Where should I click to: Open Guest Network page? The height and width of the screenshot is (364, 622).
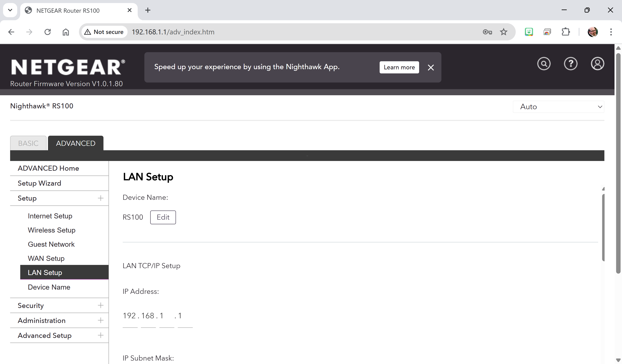(x=51, y=244)
